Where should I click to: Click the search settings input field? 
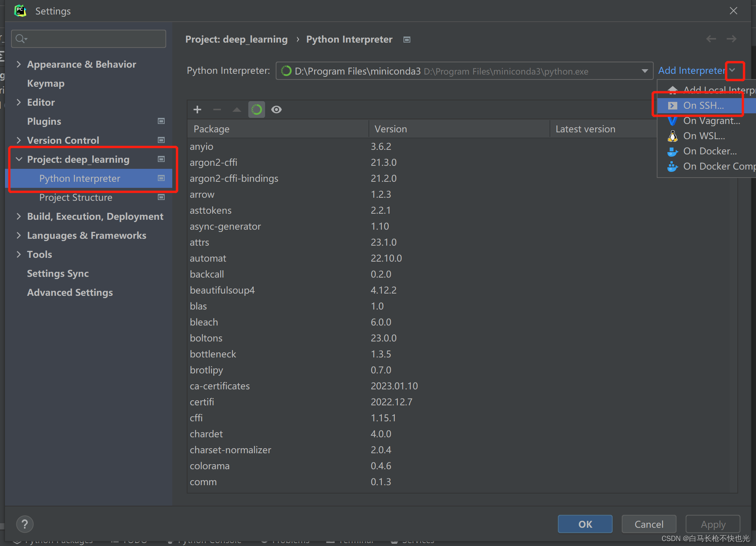pos(91,39)
